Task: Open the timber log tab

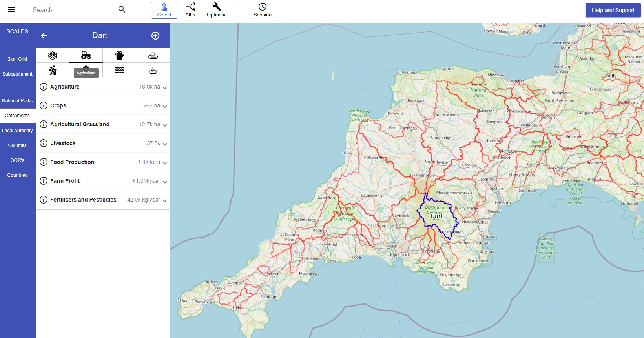Action: [x=119, y=56]
